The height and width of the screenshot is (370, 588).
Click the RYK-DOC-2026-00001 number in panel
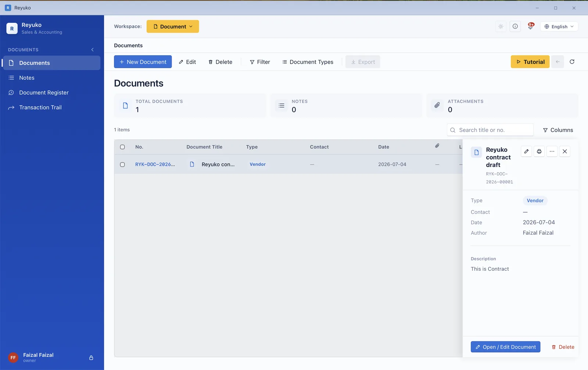499,178
